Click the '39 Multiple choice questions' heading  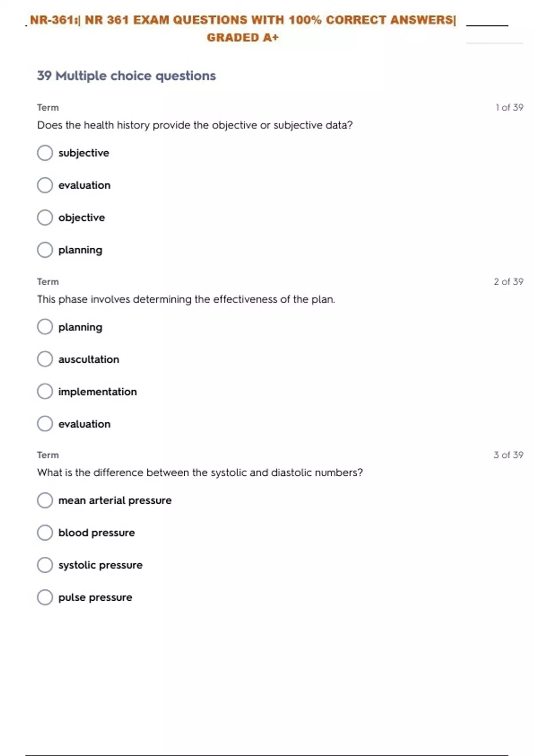(126, 76)
